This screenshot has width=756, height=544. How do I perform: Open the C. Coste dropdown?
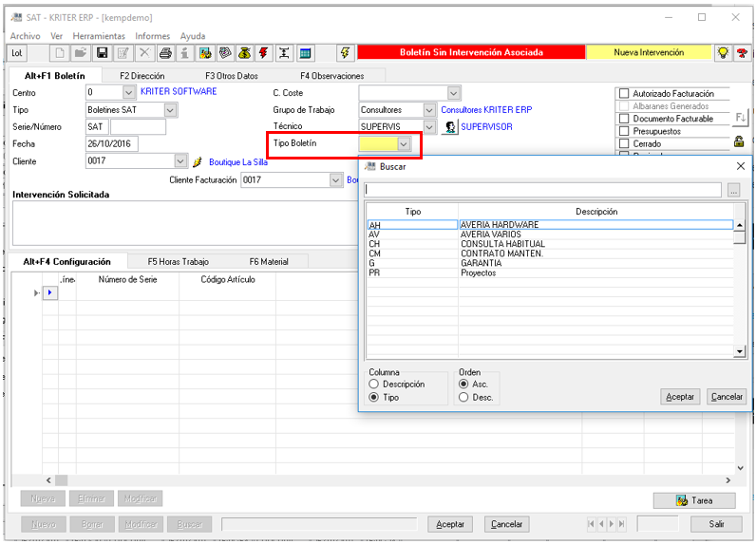453,92
